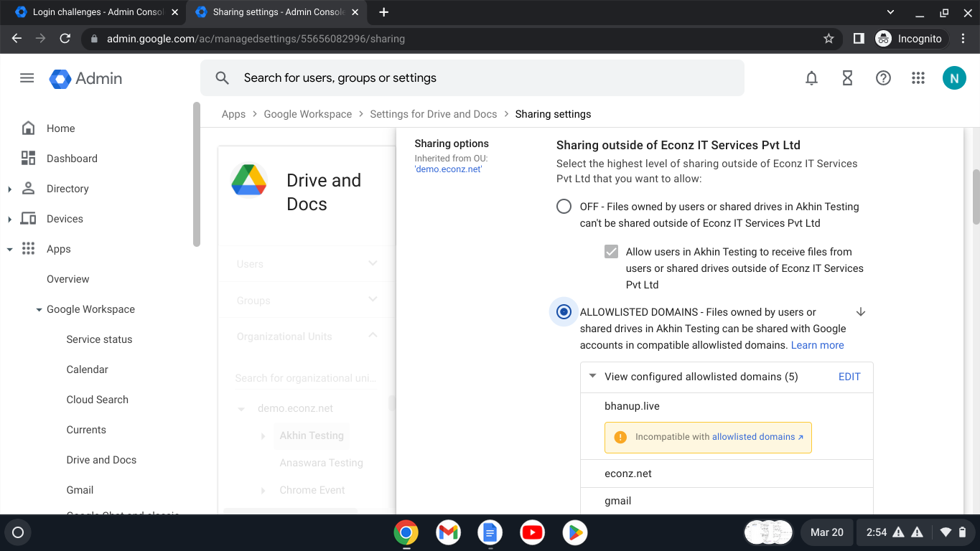Image resolution: width=980 pixels, height=551 pixels.
Task: Bookmark this page with star icon
Action: (829, 39)
